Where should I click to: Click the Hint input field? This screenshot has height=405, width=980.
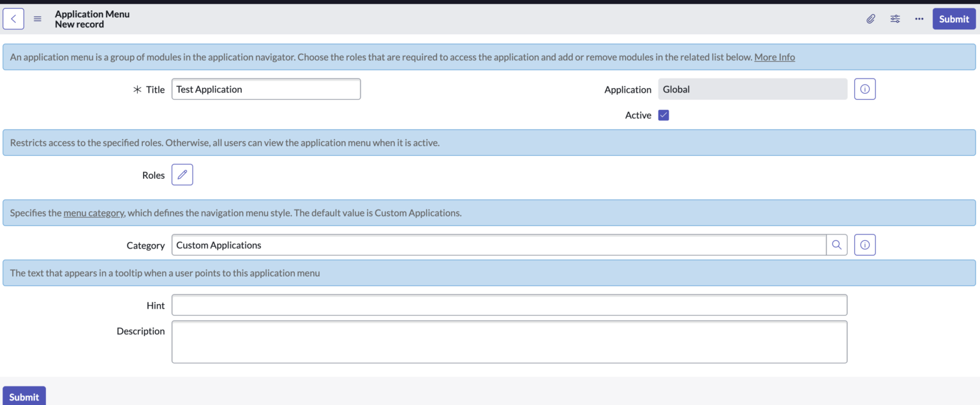click(509, 305)
